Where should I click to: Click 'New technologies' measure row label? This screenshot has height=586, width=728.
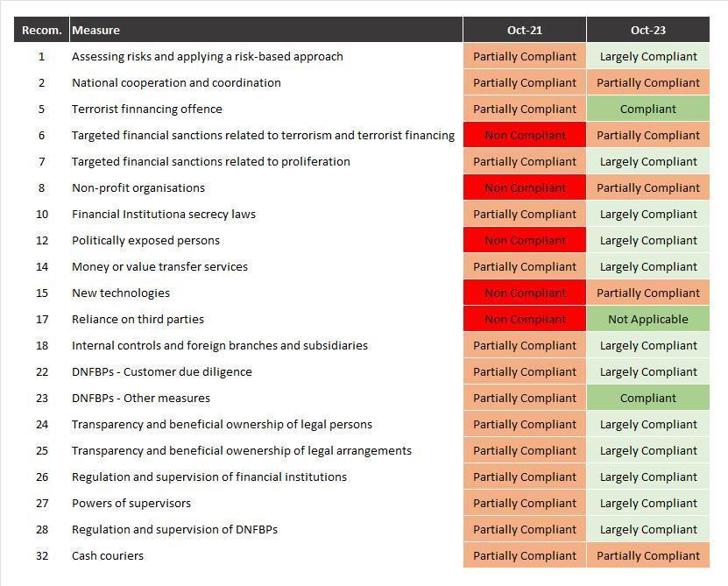(x=121, y=293)
